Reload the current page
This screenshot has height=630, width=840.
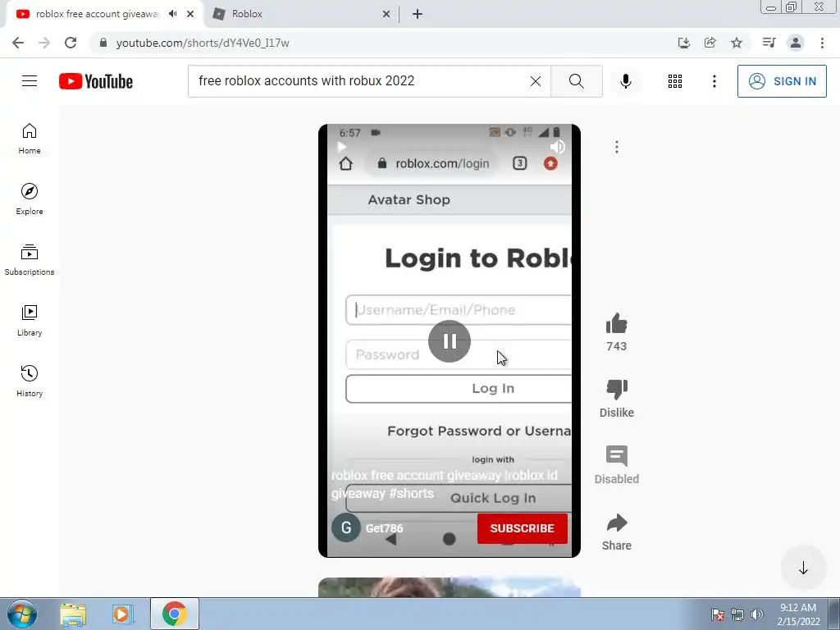(71, 43)
